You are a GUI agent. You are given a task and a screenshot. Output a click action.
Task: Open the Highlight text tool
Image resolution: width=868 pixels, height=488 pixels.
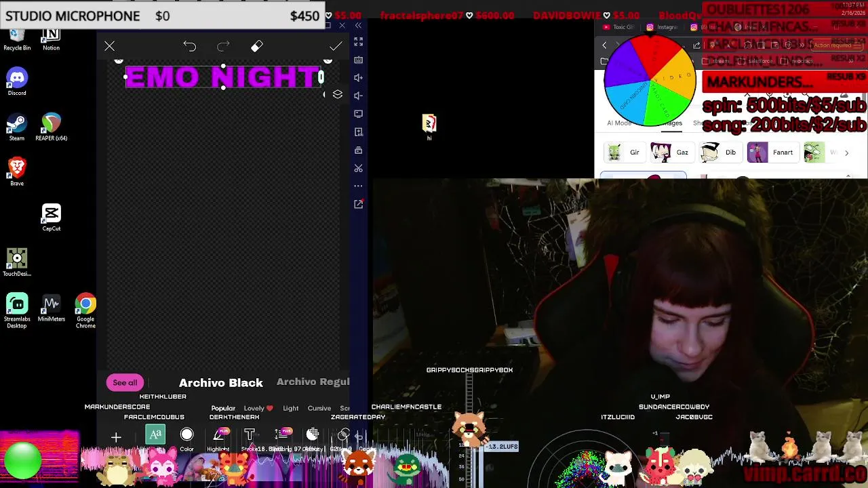point(218,439)
